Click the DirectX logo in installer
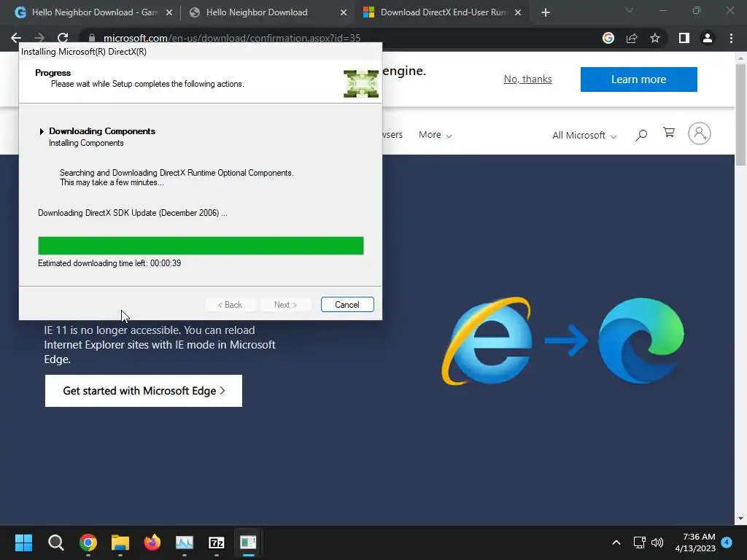The height and width of the screenshot is (560, 747). point(360,84)
